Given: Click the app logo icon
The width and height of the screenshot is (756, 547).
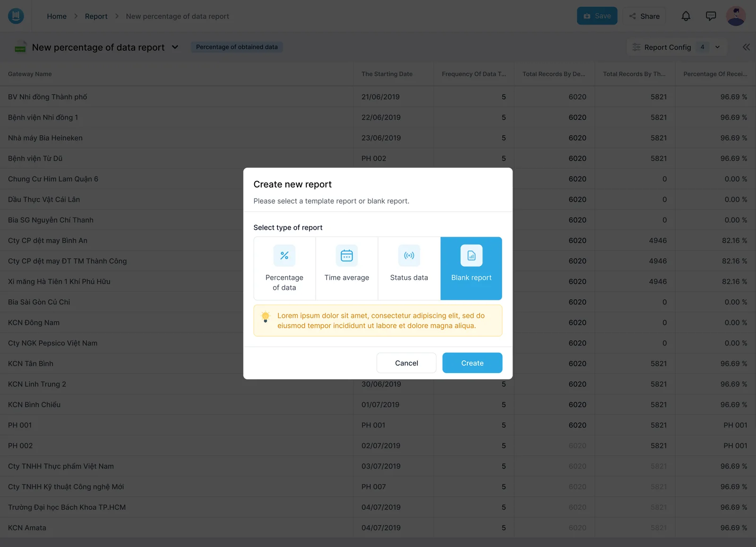Looking at the screenshot, I should tap(16, 16).
